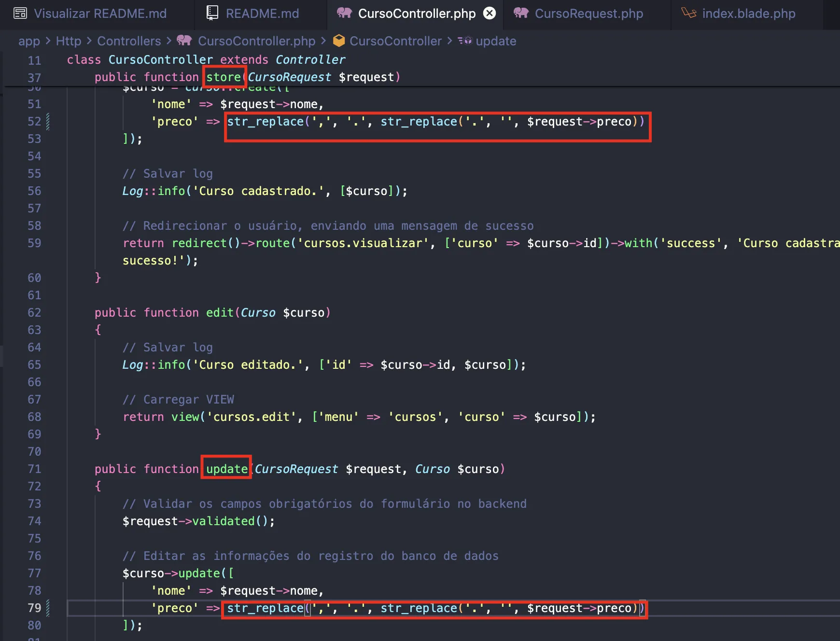Switch to the Visualizar README.md tab
The image size is (840, 641).
click(99, 14)
